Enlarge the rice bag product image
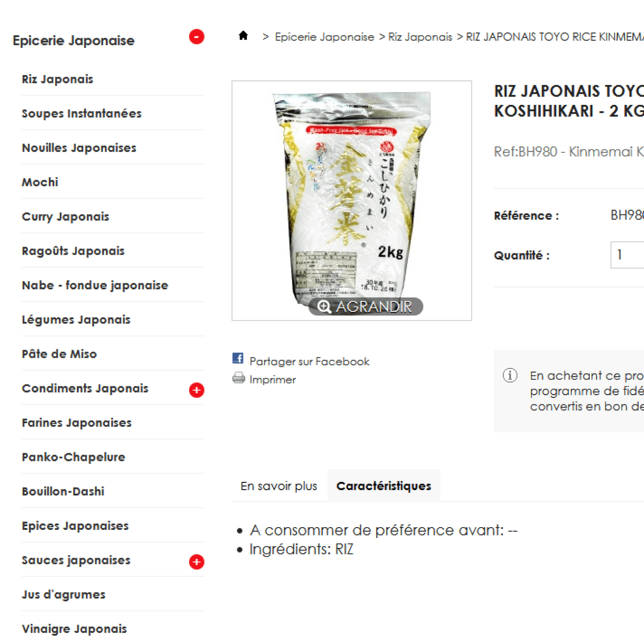Screen dimensions: 644x644 (352, 201)
